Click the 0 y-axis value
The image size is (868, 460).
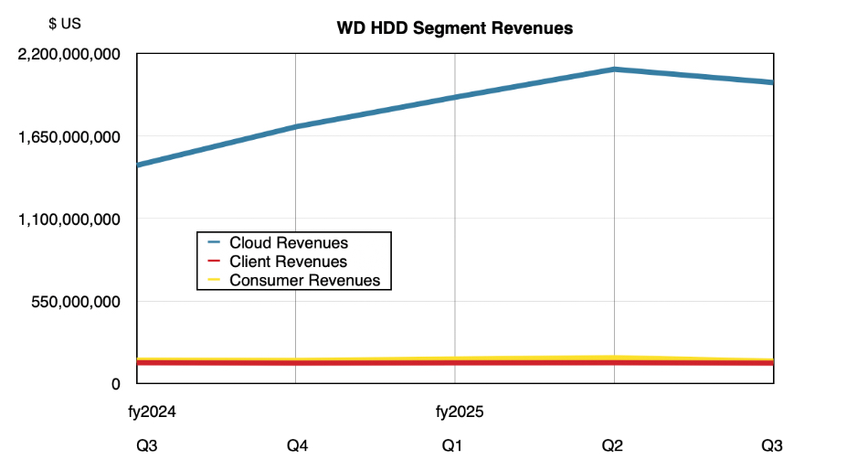[116, 383]
